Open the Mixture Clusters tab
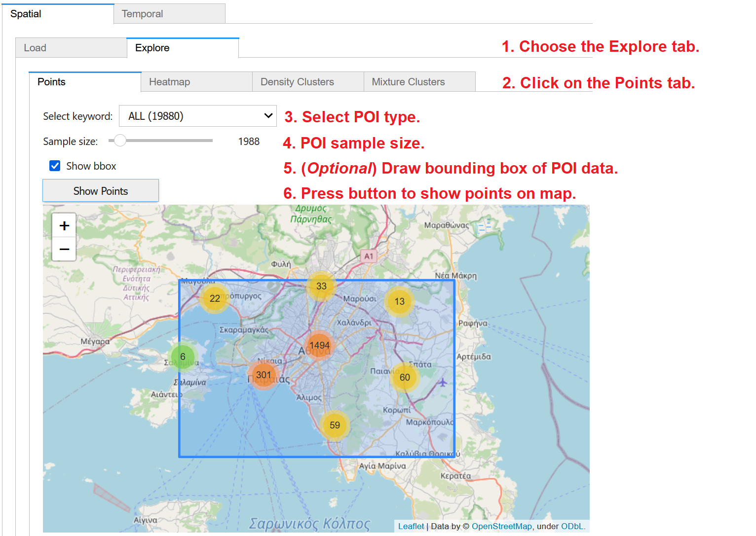 [419, 82]
